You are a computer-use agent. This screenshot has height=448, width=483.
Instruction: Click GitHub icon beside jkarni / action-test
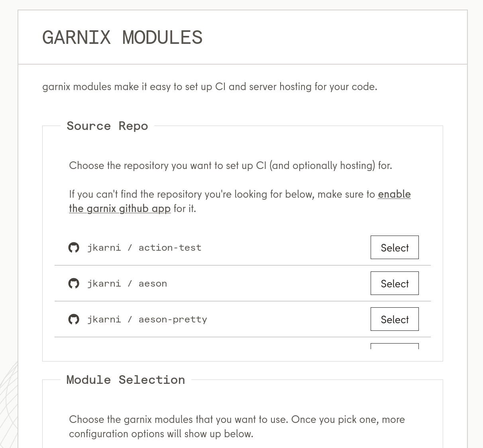coord(74,248)
